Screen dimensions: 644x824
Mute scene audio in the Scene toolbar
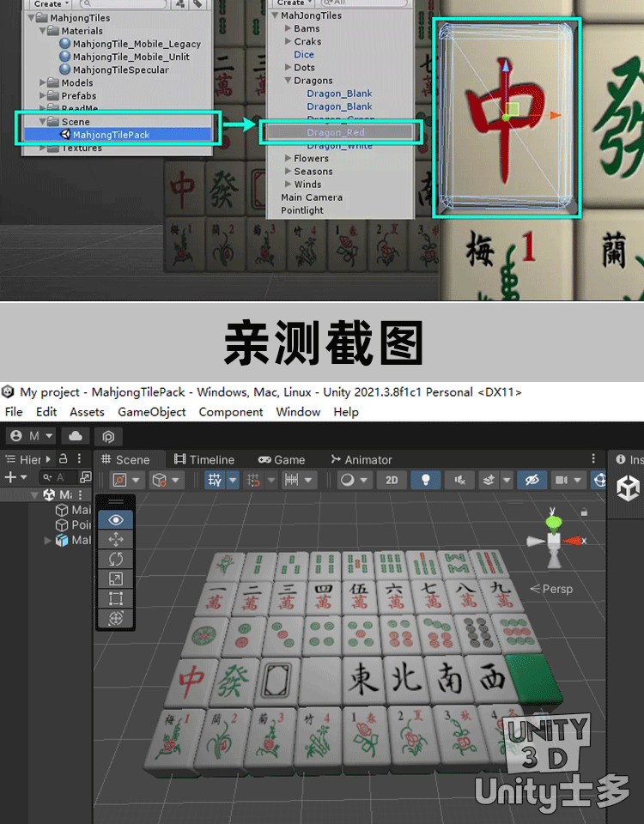(x=461, y=481)
